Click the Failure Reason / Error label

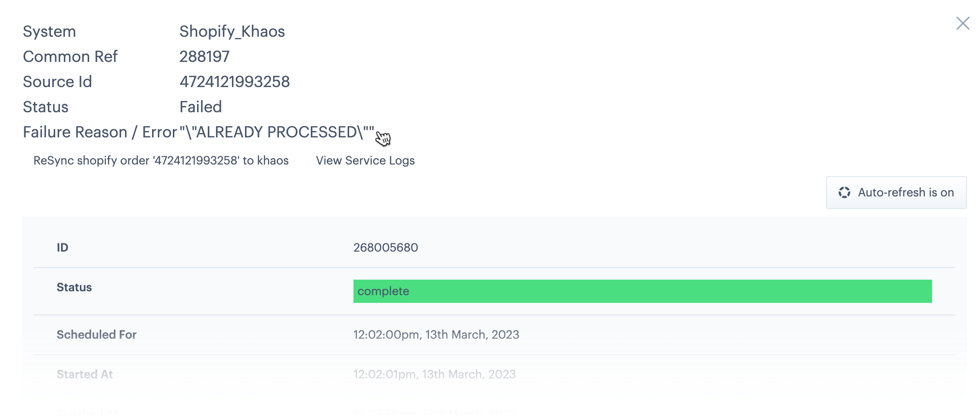coord(100,132)
